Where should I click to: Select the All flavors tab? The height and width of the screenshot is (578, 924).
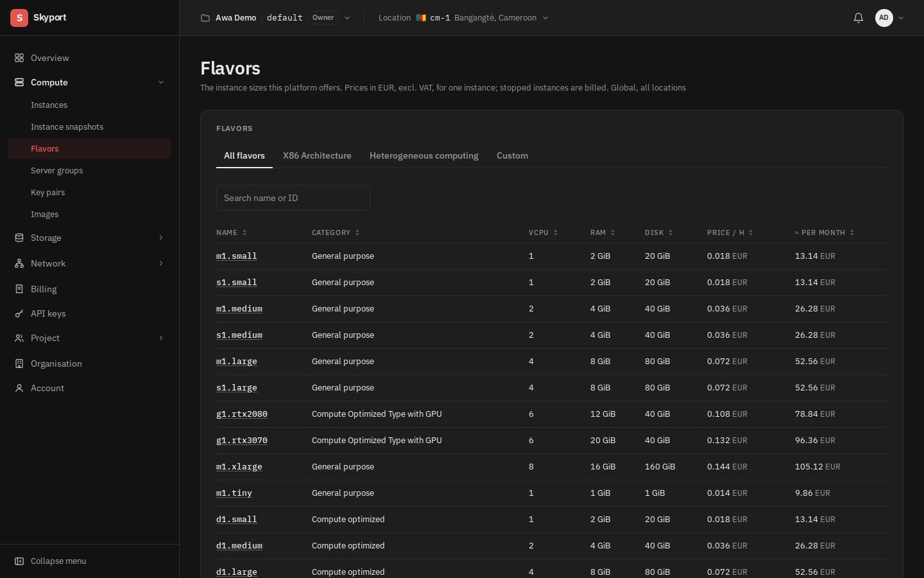pos(244,155)
